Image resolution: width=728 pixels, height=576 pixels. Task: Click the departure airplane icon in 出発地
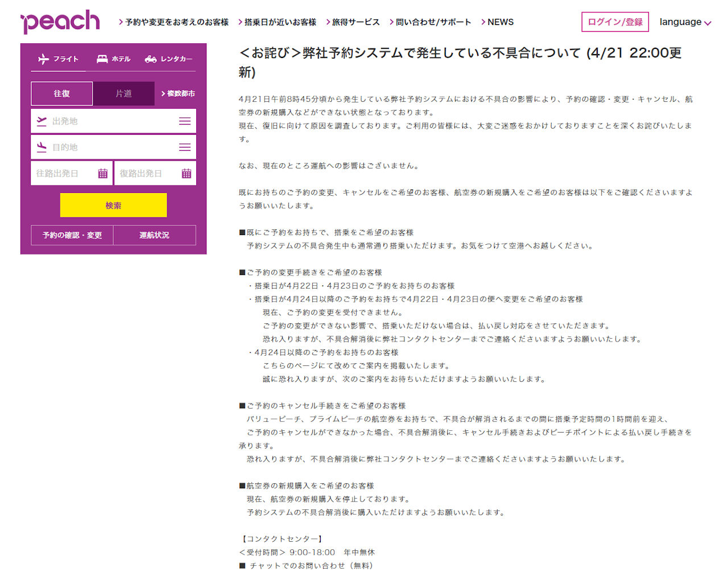coord(41,120)
